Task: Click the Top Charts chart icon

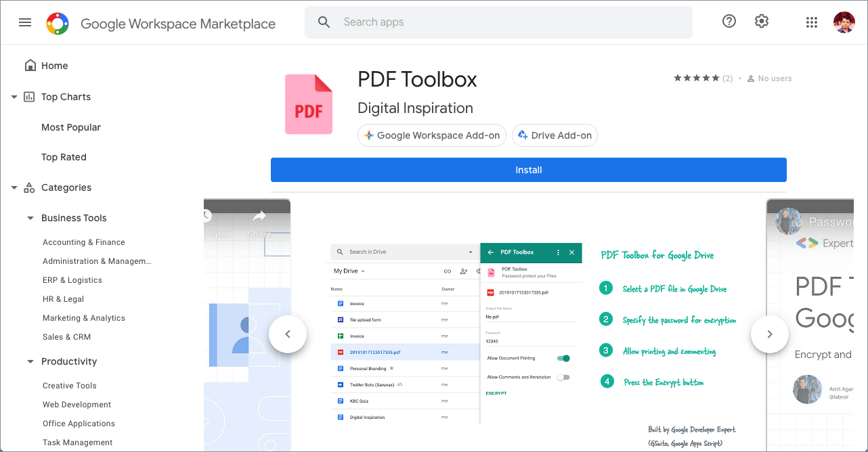Action: [29, 97]
